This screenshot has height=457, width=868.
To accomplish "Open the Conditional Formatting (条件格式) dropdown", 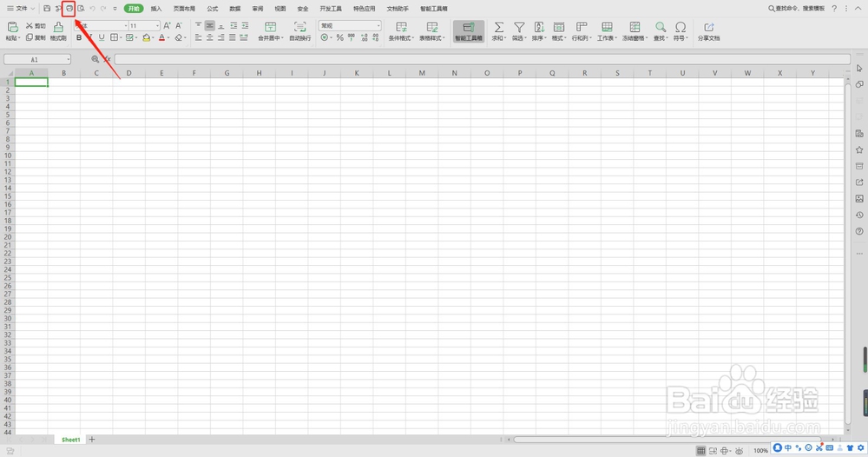I will (x=401, y=31).
